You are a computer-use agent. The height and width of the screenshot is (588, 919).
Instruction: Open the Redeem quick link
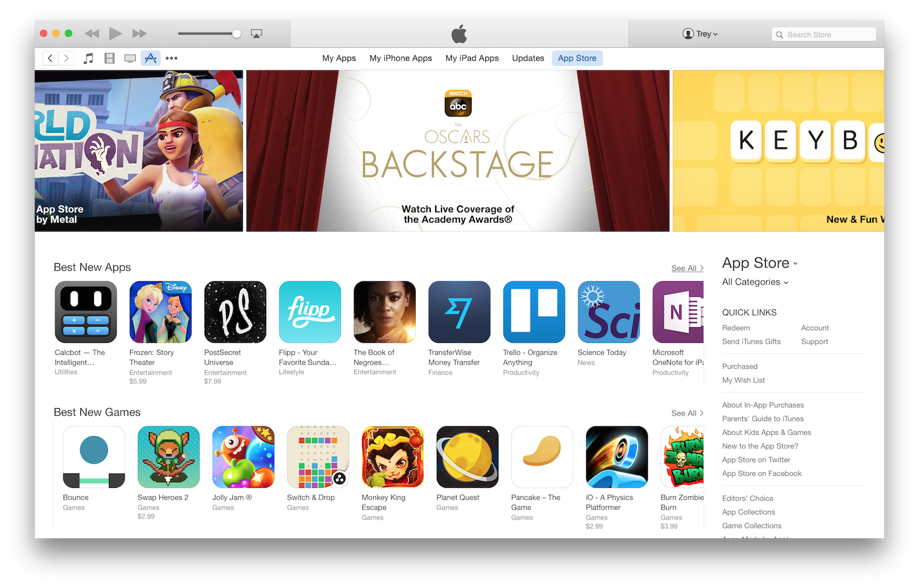click(x=736, y=328)
